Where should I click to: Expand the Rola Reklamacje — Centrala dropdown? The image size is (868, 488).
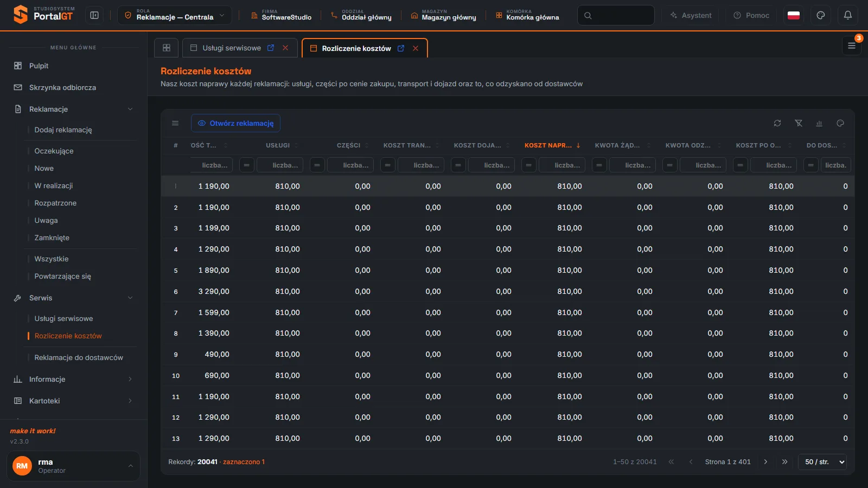(x=175, y=15)
